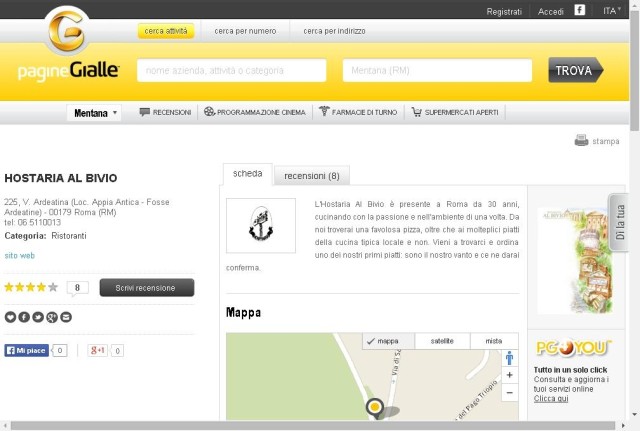
Task: Share listing via round email icon
Action: point(66,317)
